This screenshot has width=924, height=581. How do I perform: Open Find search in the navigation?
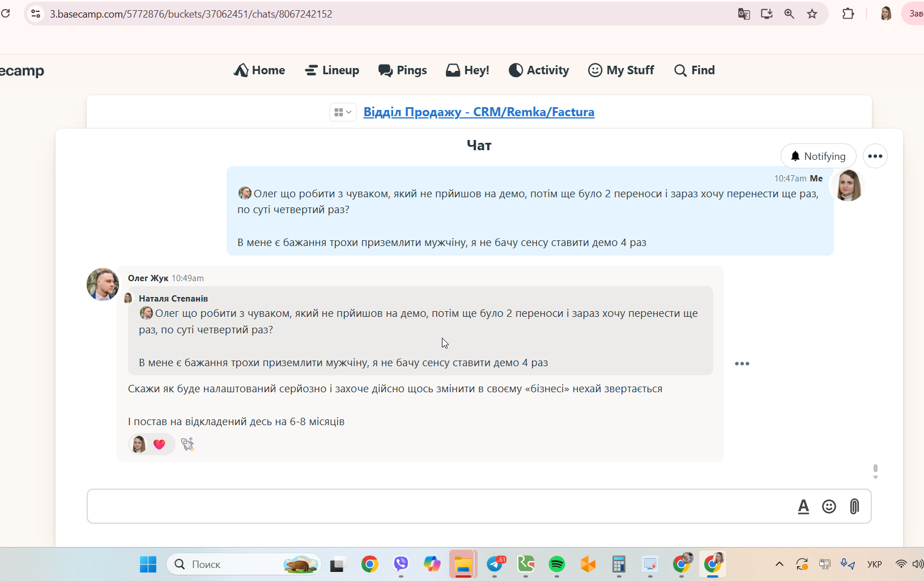[x=695, y=70]
